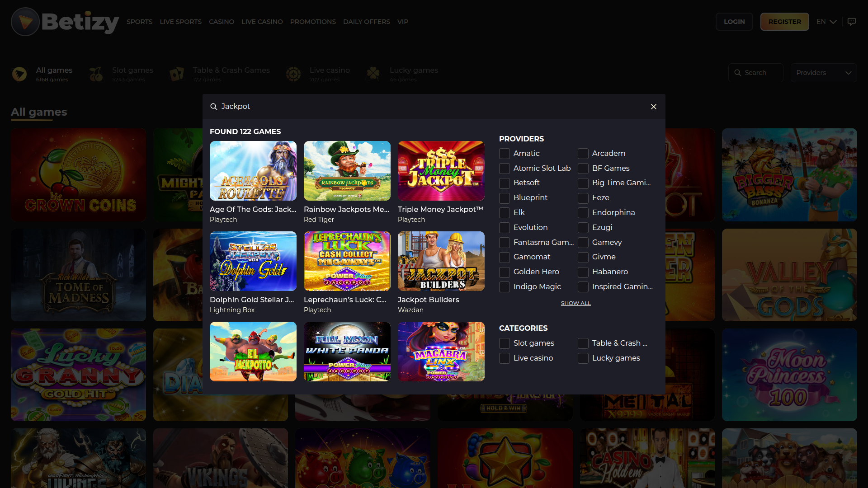Click the LOGIN button
The height and width of the screenshot is (488, 868).
click(734, 21)
